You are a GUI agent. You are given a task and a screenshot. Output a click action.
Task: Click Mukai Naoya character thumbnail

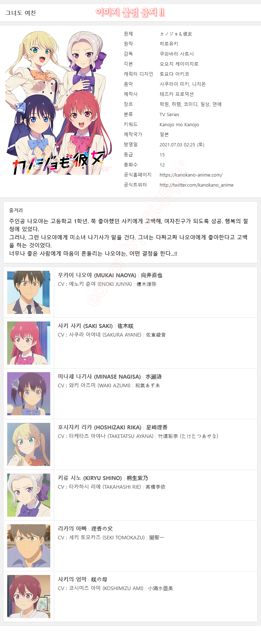click(x=29, y=292)
